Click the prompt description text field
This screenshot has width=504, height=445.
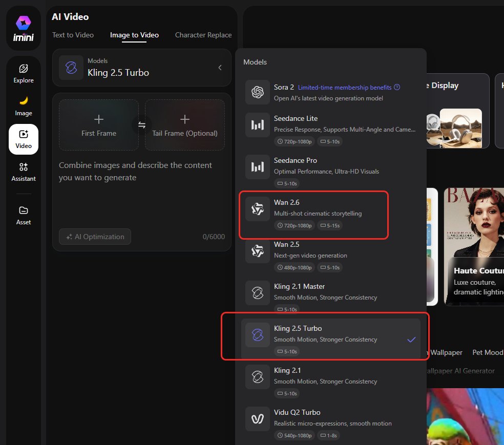[x=141, y=189]
